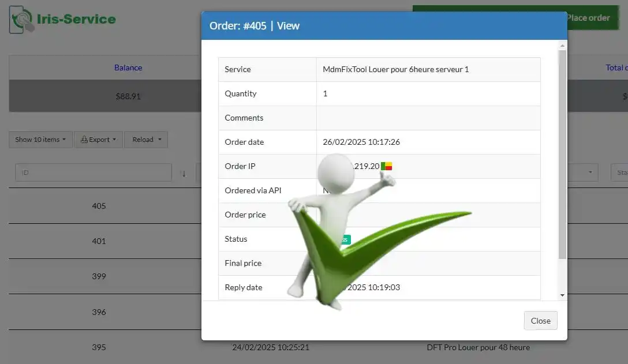
Task: Click the Order price label
Action: 245,215
